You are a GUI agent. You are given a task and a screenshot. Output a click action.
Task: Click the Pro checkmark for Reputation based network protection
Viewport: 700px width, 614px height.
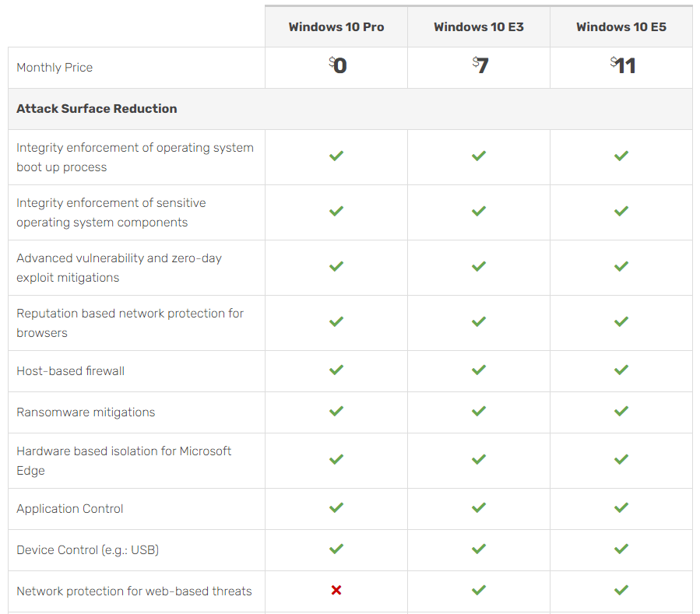coord(336,322)
